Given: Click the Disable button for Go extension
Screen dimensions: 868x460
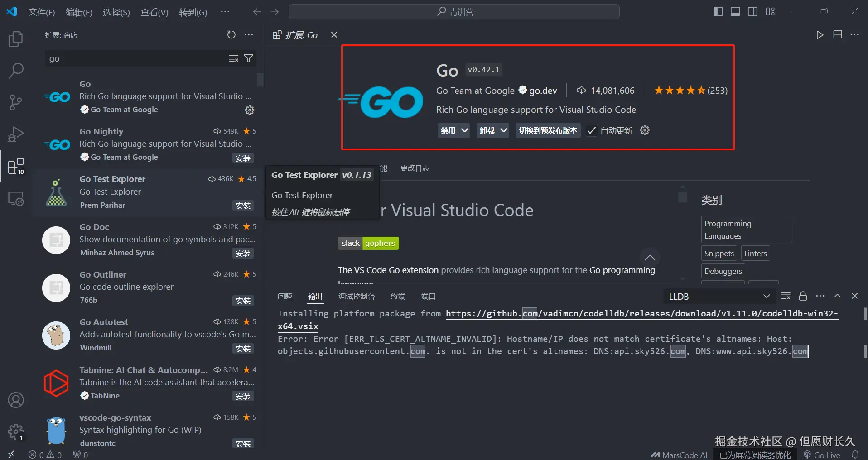Looking at the screenshot, I should (x=448, y=130).
